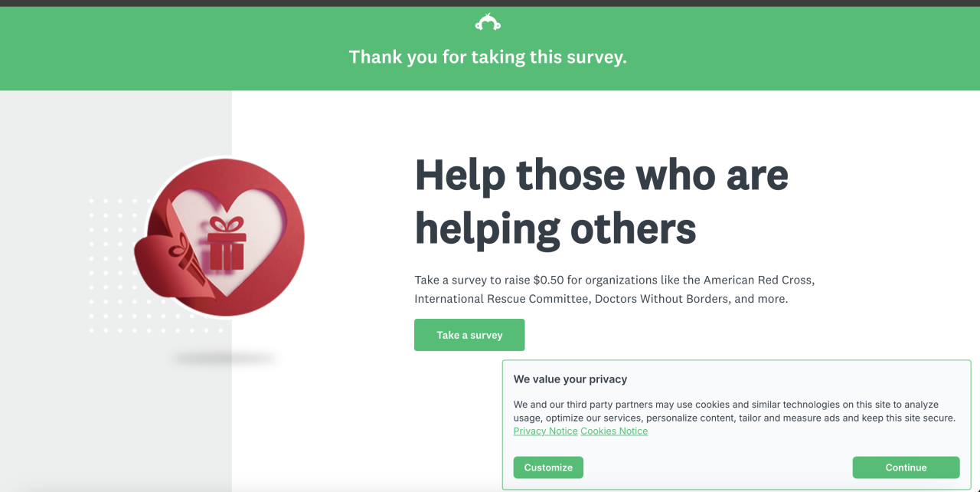
Task: Click the cookie banner's third party partners paragraph
Action: pyautogui.click(x=733, y=412)
